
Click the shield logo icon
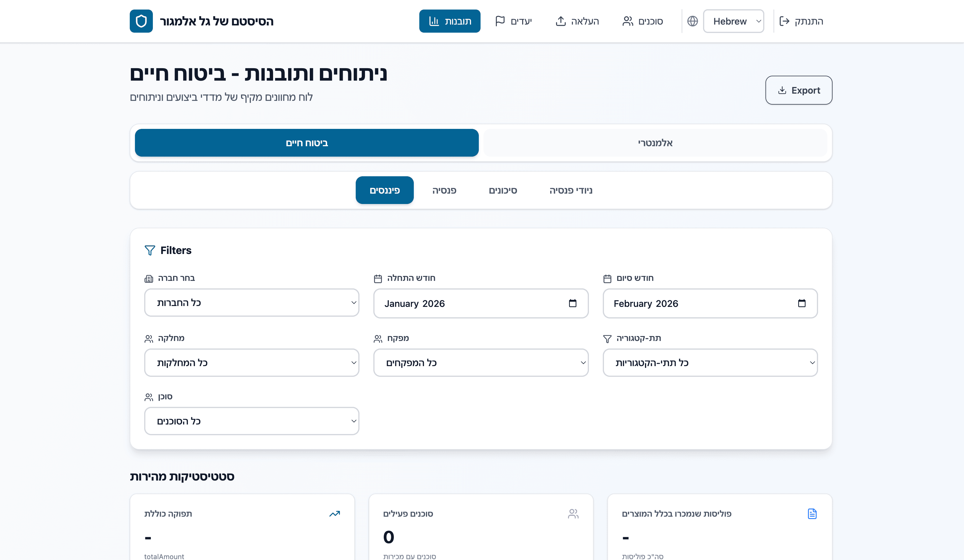click(x=141, y=21)
